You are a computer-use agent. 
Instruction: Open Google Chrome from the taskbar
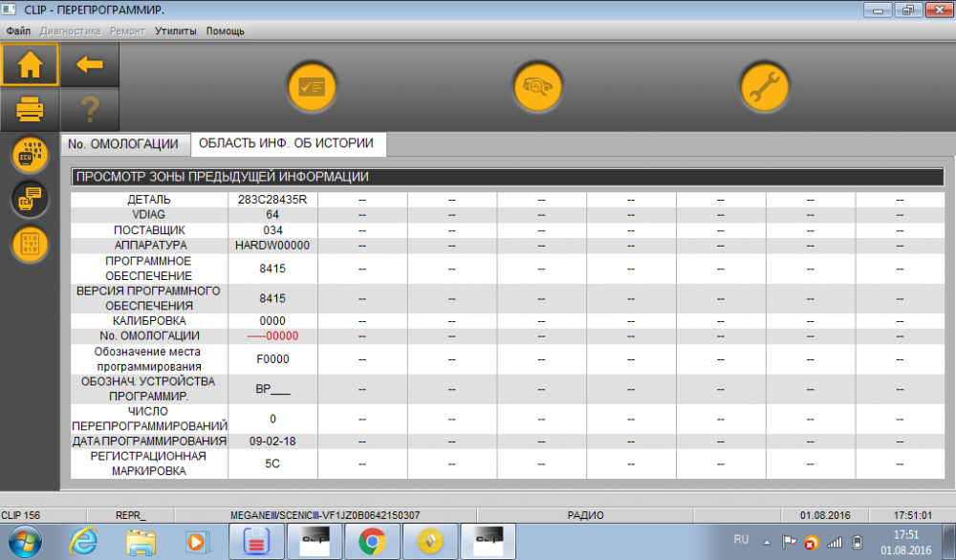[372, 542]
